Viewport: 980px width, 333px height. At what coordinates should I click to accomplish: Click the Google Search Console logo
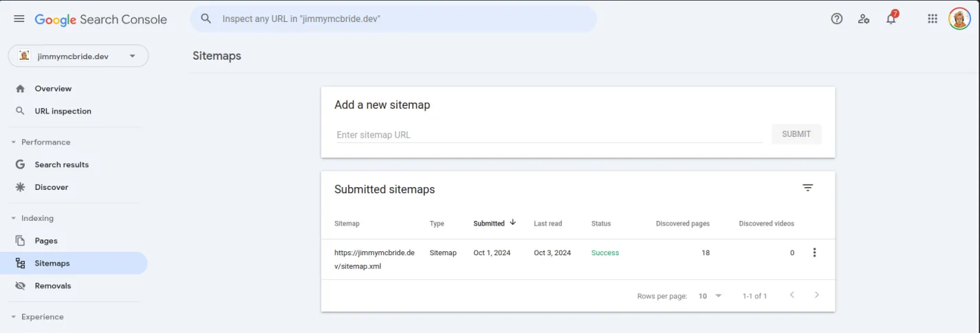point(101,19)
